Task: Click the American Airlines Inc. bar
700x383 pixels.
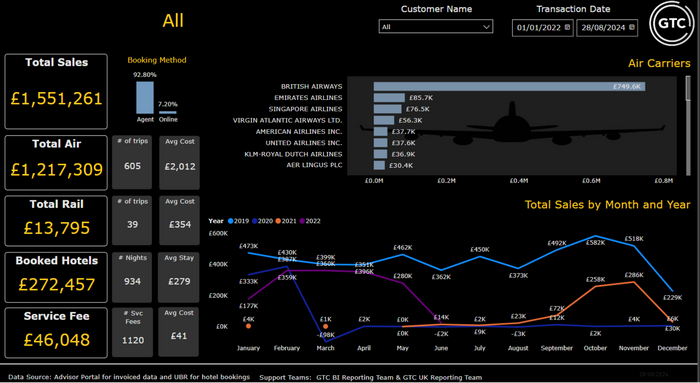Action: [380, 132]
